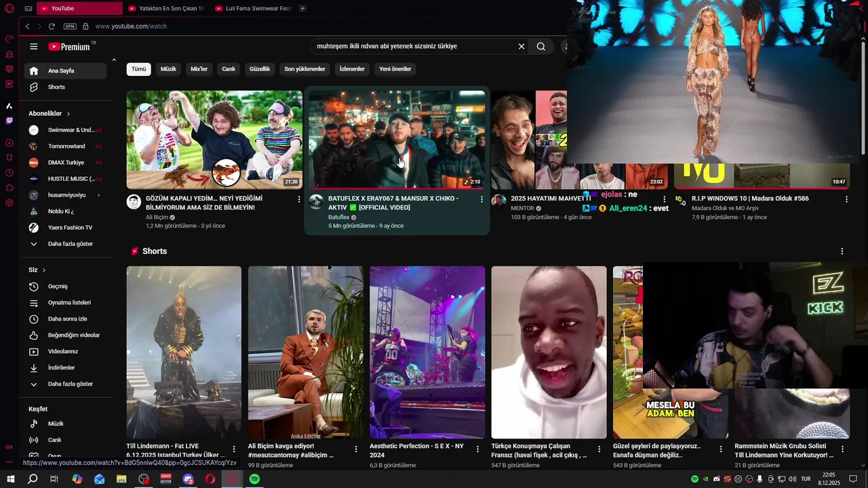Click the address bar URL

pos(131,26)
